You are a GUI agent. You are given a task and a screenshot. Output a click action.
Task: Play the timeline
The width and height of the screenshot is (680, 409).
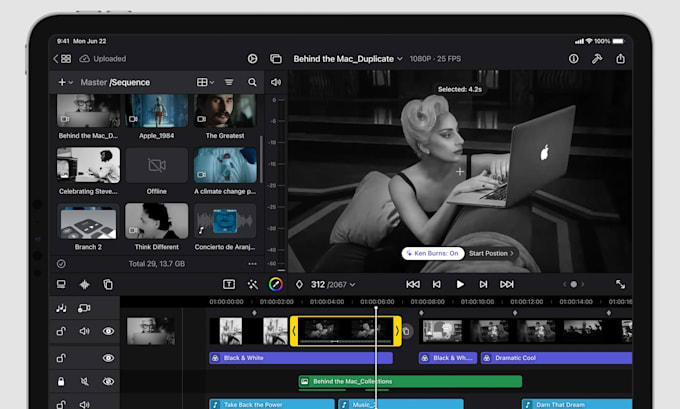tap(460, 285)
